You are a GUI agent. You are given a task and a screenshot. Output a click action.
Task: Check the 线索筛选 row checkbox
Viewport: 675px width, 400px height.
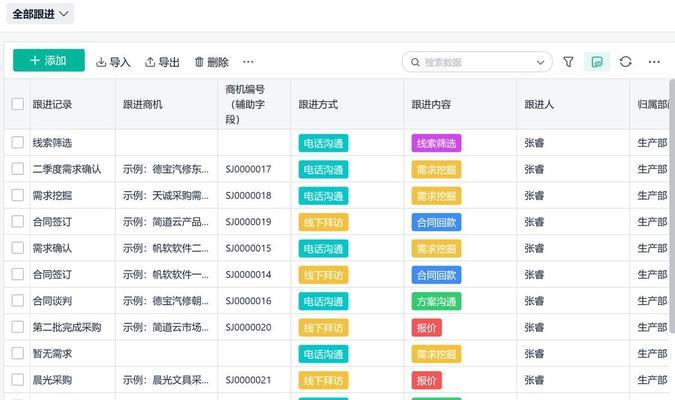coord(18,143)
